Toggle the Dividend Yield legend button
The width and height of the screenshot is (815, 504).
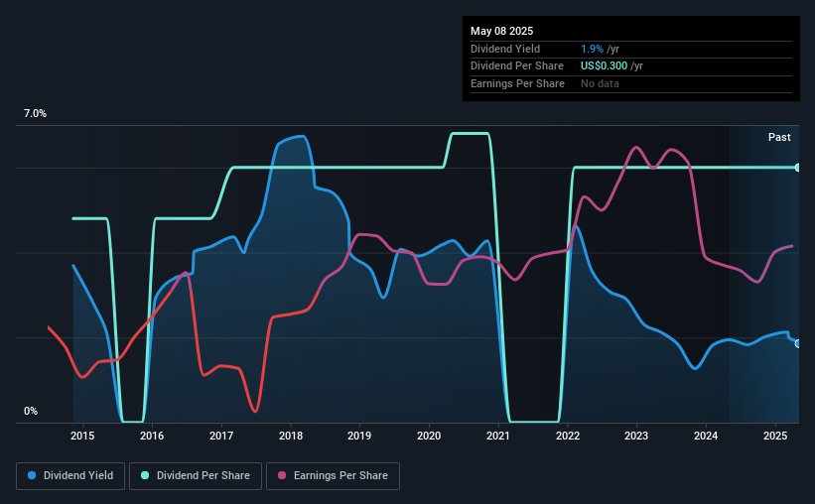[x=70, y=476]
